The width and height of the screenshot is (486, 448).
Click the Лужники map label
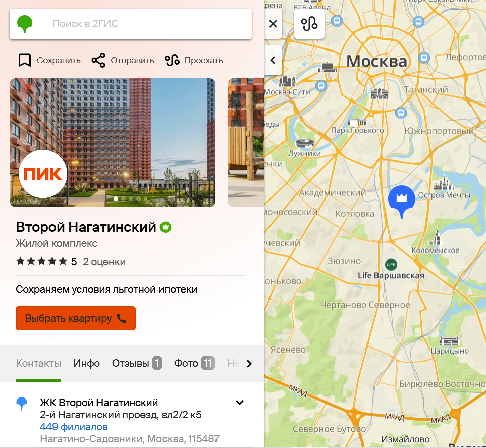click(305, 153)
